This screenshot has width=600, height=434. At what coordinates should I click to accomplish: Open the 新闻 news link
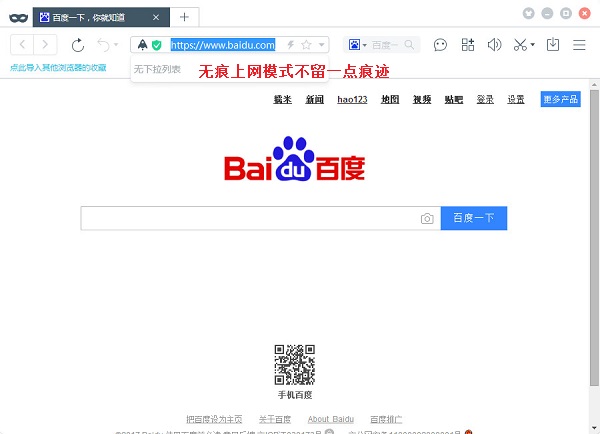click(315, 100)
